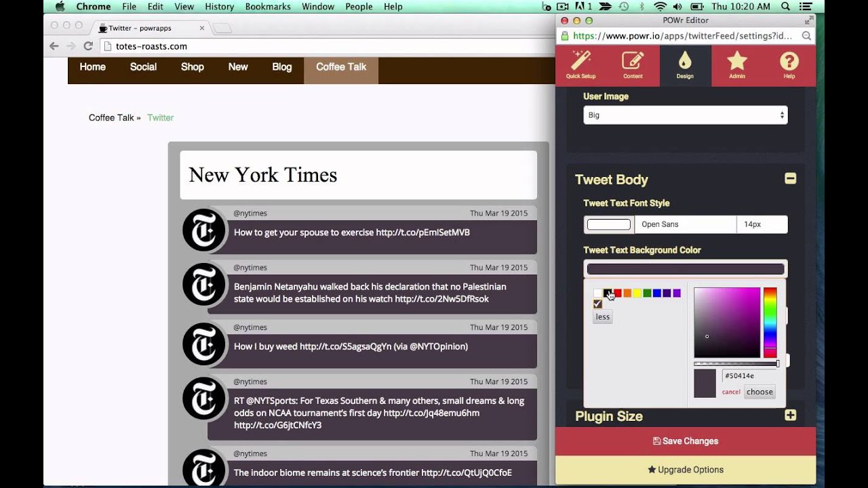Click the #50414e hex color field
This screenshot has height=488, width=868.
[x=749, y=375]
